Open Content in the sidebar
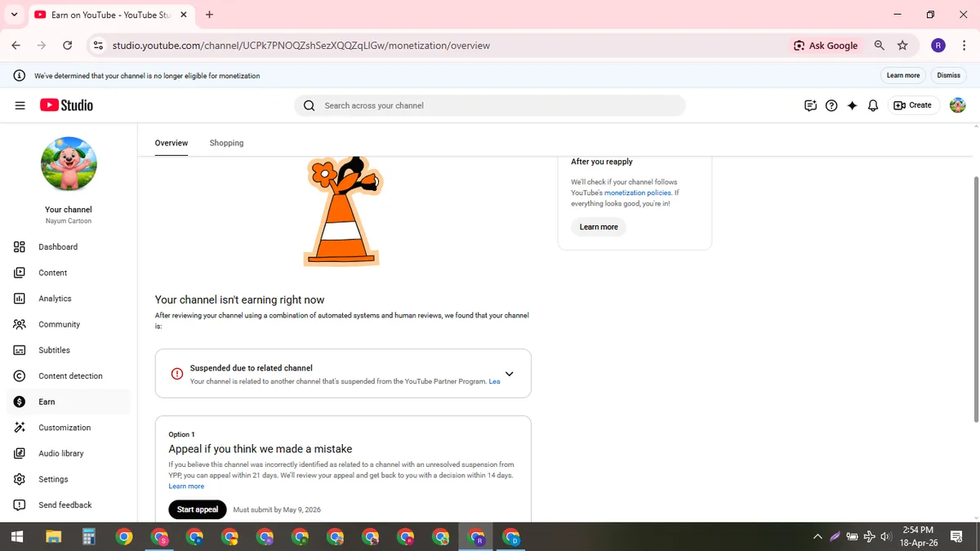This screenshot has height=551, width=980. [x=69, y=273]
